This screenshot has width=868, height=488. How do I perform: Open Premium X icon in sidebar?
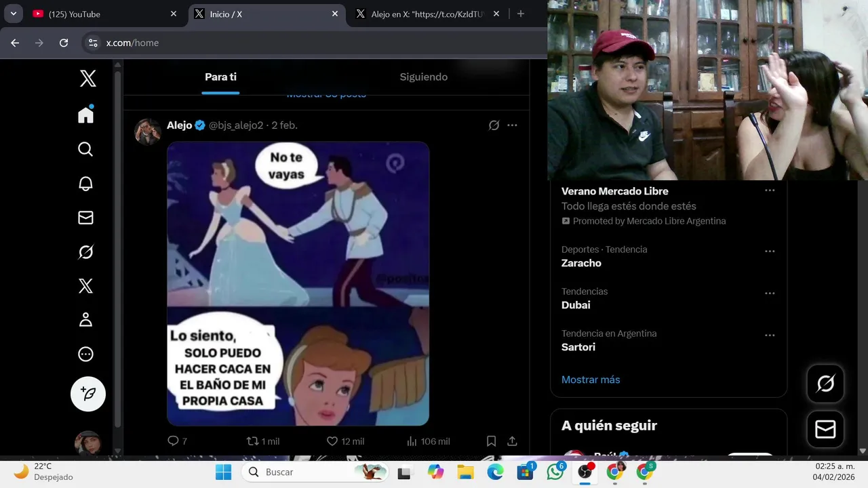tap(85, 286)
